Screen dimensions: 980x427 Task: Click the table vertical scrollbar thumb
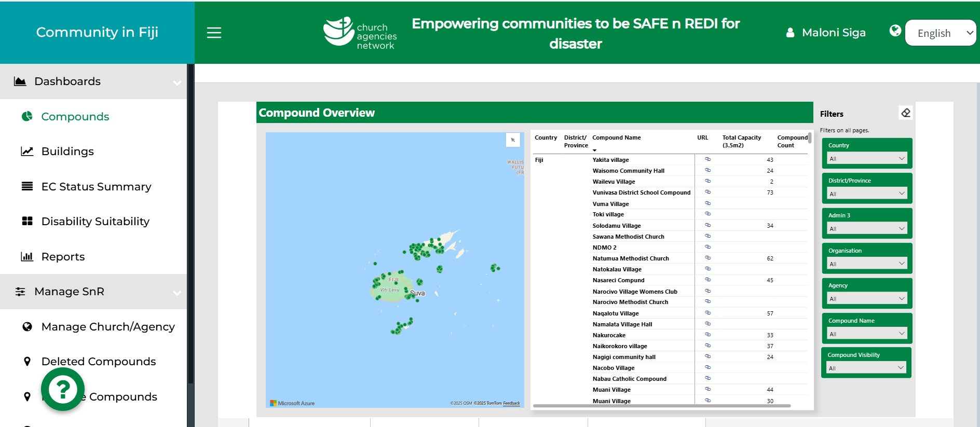(810, 138)
